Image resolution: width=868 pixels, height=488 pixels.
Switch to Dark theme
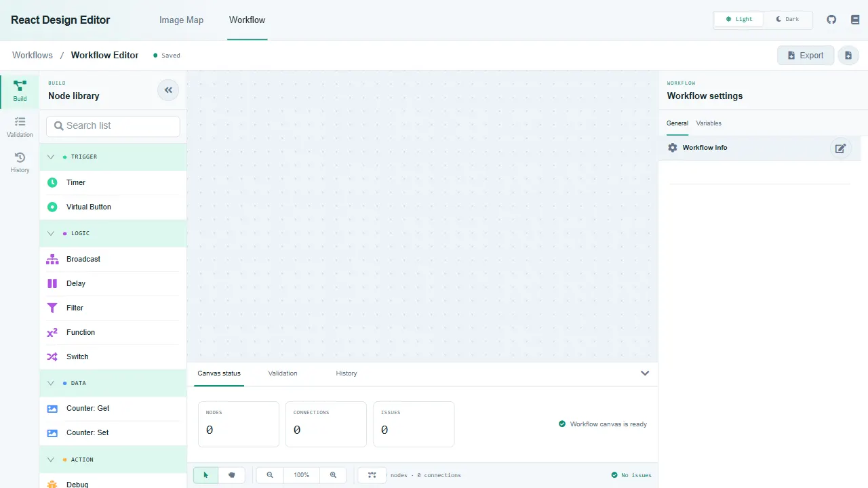[x=788, y=20]
